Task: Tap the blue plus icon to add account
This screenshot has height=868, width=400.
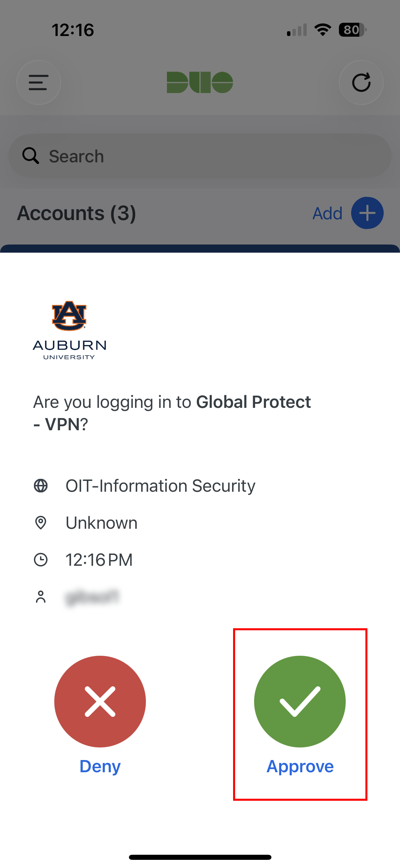Action: tap(367, 213)
